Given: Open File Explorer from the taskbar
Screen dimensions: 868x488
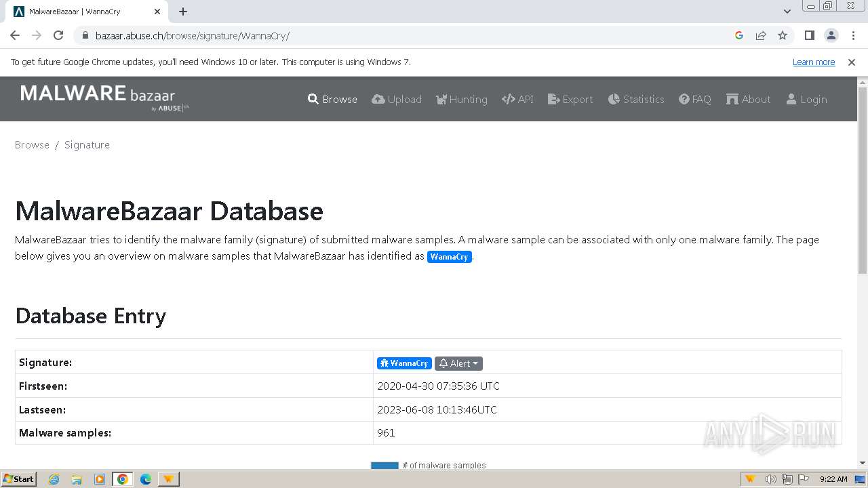Looking at the screenshot, I should click(77, 479).
